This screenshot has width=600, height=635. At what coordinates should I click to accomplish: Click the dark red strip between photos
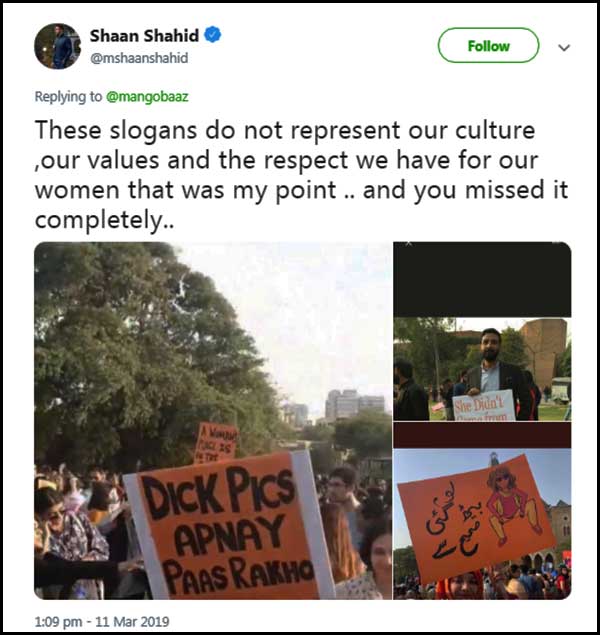482,435
